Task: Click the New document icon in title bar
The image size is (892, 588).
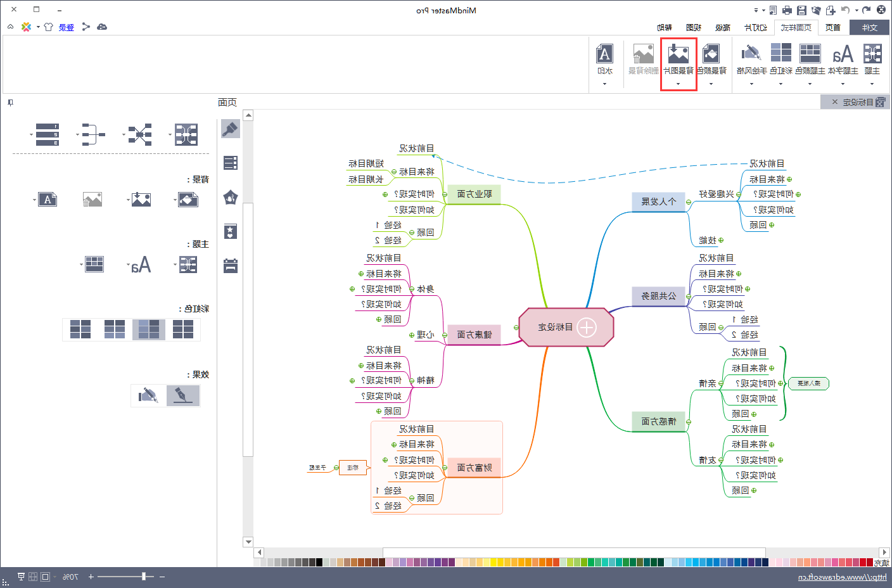Action: click(x=831, y=10)
